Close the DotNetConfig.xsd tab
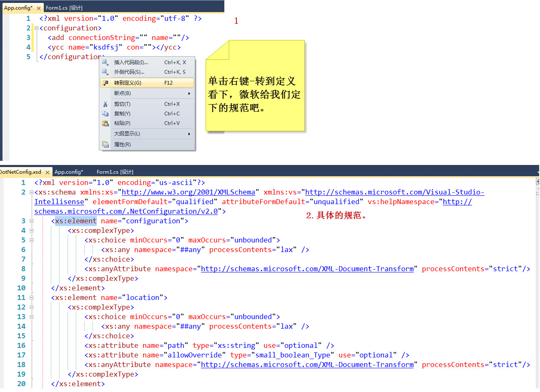This screenshot has height=392, width=540. [x=48, y=172]
